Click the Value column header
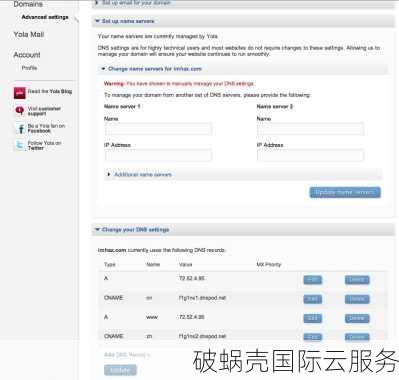Viewport: 399px width, 380px height. [x=185, y=264]
